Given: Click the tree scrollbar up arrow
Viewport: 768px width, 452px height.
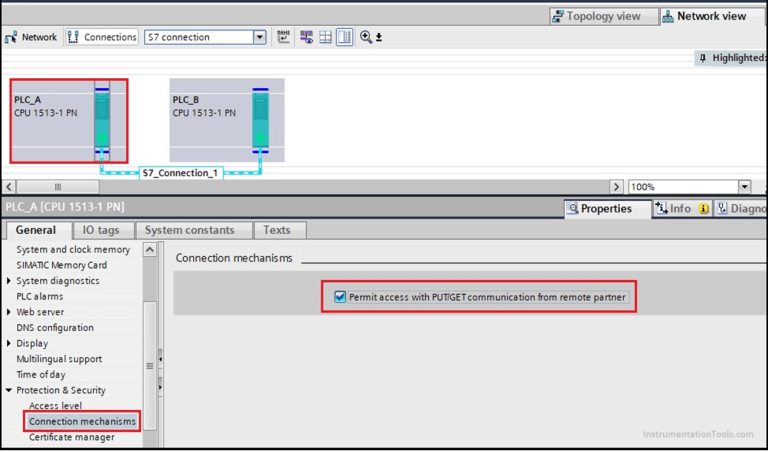Looking at the screenshot, I should (149, 250).
